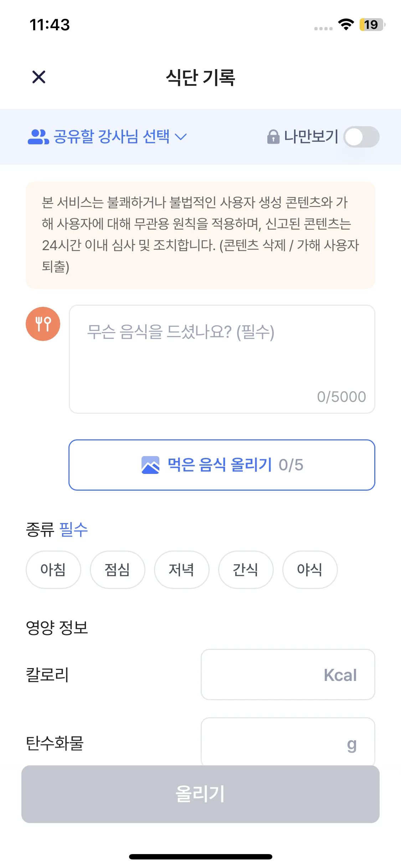Viewport: 401px width, 868px height.
Task: Choose 야식 meal chip
Action: click(x=310, y=569)
